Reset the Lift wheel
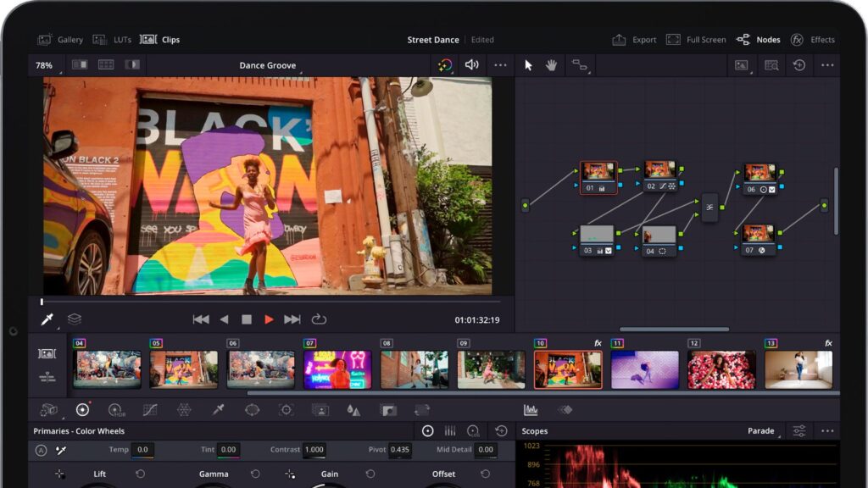 point(141,474)
